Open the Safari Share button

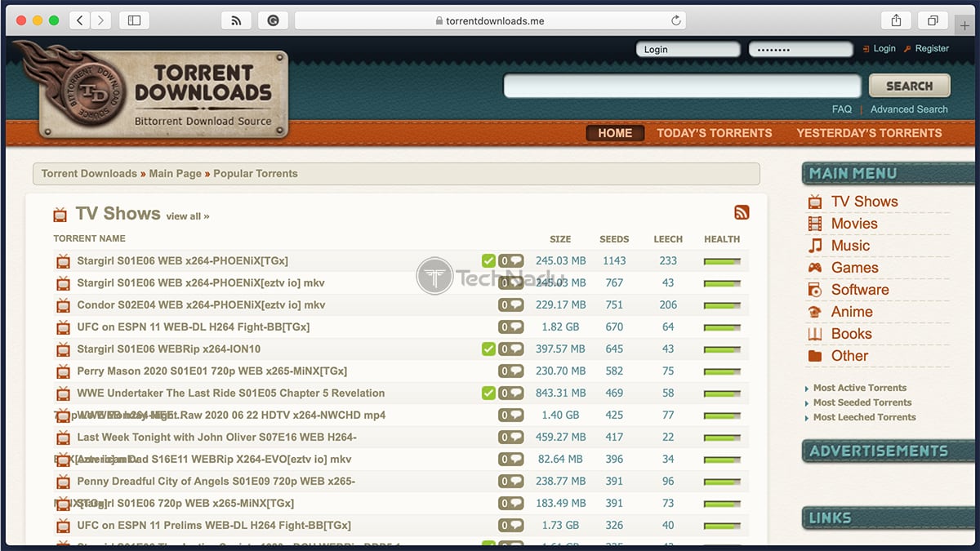pyautogui.click(x=896, y=20)
